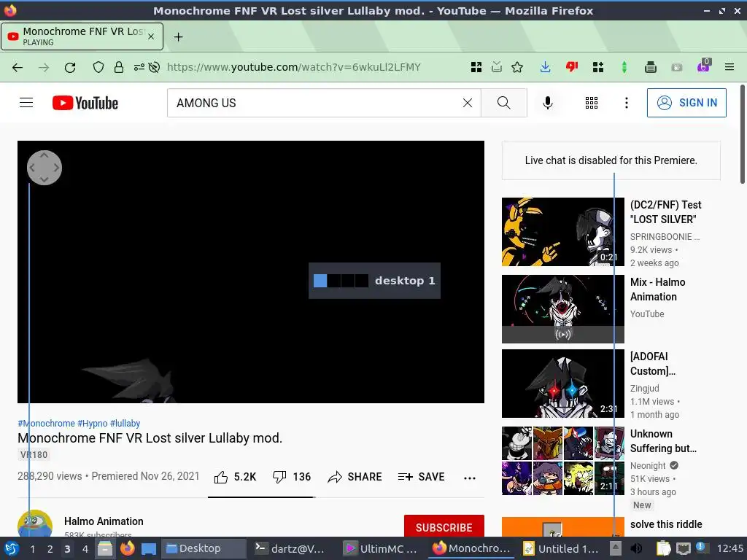Dislike the video with thumbs down
Viewport: 747px width, 560px height.
291,477
